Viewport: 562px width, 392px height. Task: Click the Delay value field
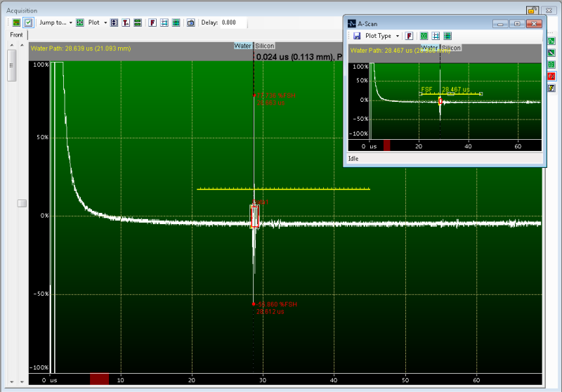(233, 22)
